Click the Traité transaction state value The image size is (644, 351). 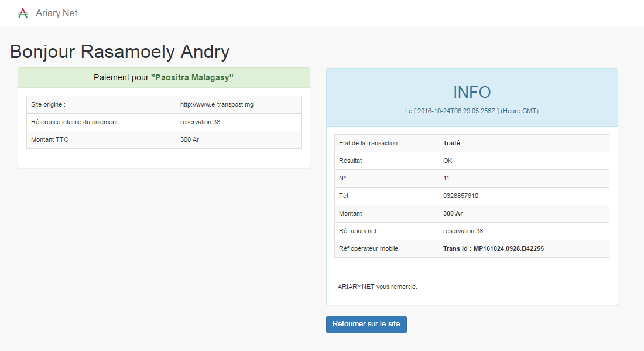451,143
